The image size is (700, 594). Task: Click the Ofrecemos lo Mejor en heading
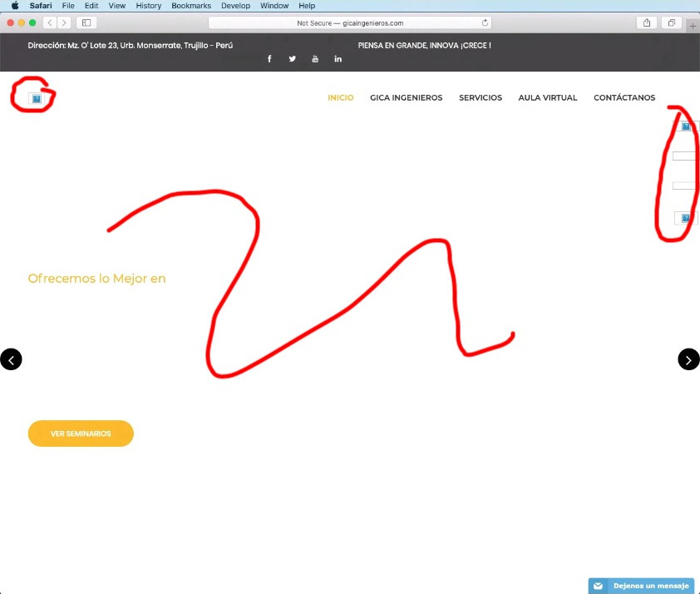tap(97, 279)
